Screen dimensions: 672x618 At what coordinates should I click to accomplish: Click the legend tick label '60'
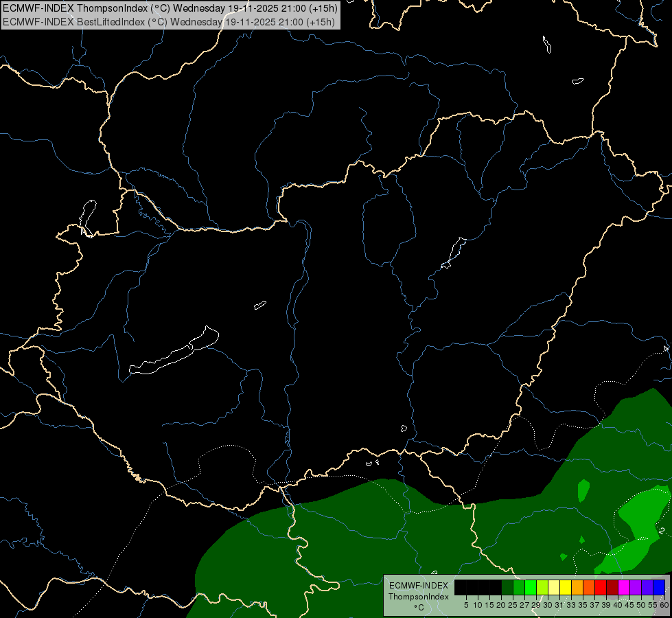(x=664, y=605)
